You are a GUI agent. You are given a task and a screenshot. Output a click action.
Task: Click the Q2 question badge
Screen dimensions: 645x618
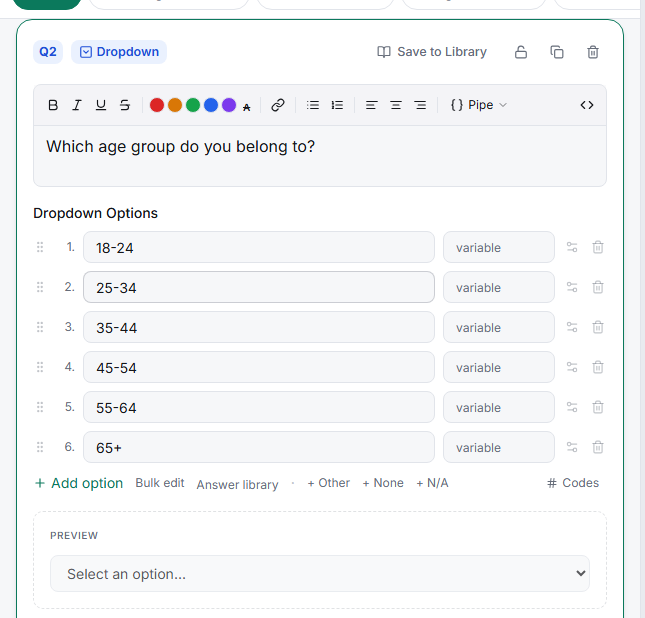pos(48,52)
